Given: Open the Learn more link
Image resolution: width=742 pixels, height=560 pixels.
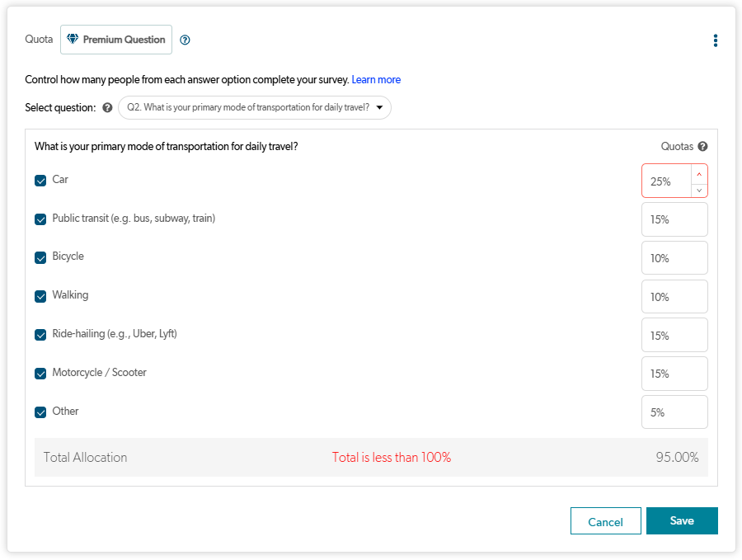Looking at the screenshot, I should tap(376, 80).
